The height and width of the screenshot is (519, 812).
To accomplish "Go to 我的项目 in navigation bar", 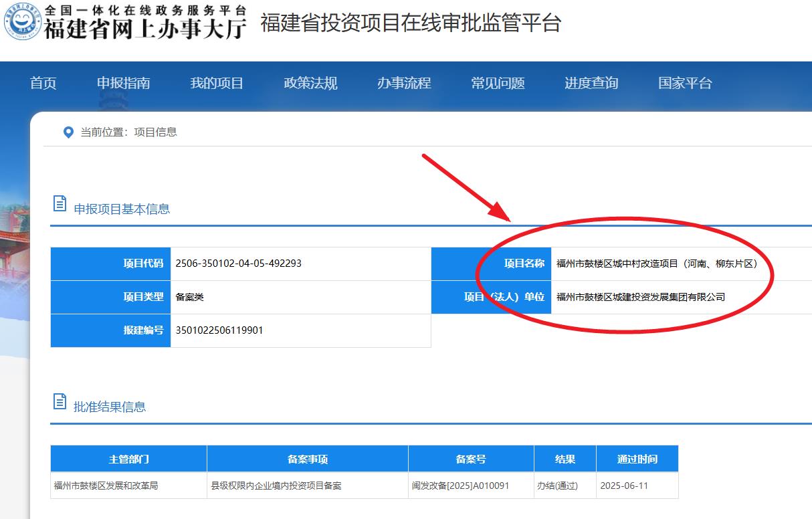I will point(217,83).
